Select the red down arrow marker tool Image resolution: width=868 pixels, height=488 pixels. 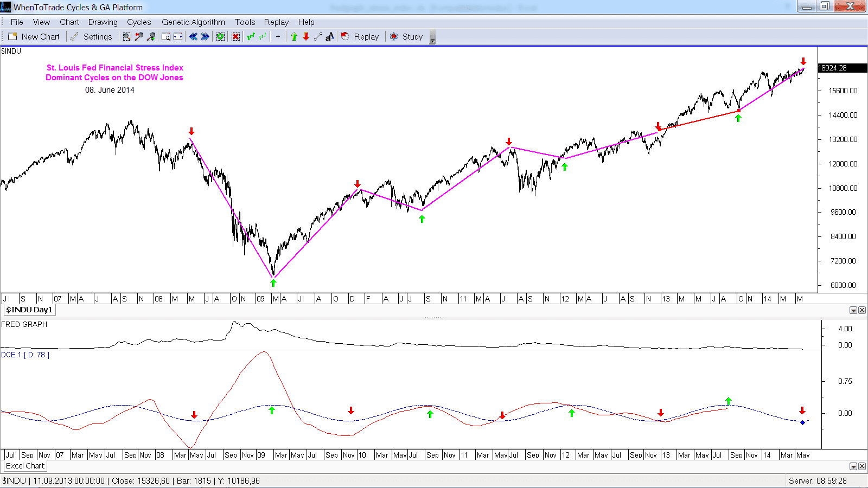click(x=306, y=36)
